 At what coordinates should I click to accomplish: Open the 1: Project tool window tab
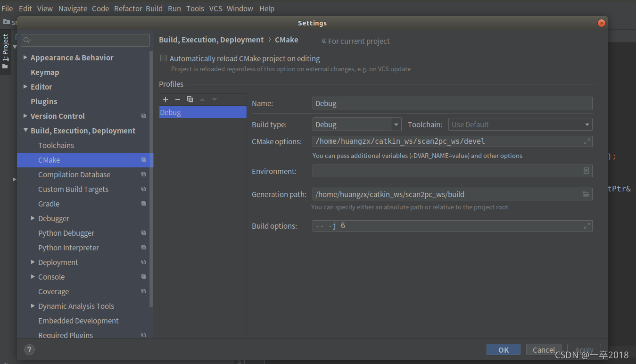pyautogui.click(x=5, y=51)
